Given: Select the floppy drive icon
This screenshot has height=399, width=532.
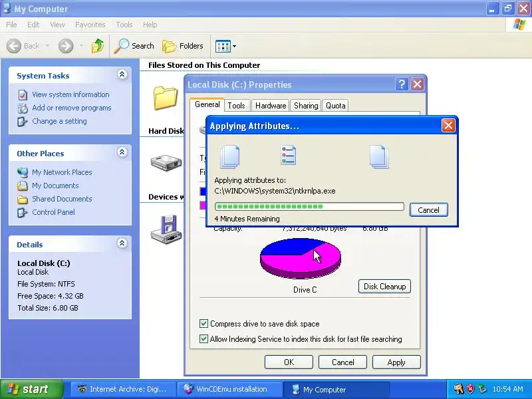Looking at the screenshot, I should tap(166, 229).
